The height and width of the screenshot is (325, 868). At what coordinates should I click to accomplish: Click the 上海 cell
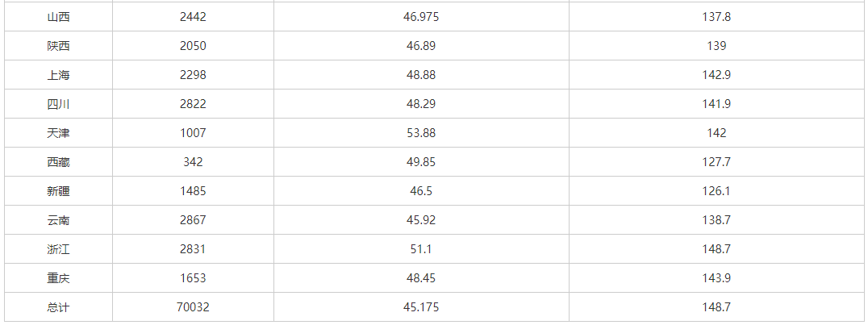[x=58, y=75]
